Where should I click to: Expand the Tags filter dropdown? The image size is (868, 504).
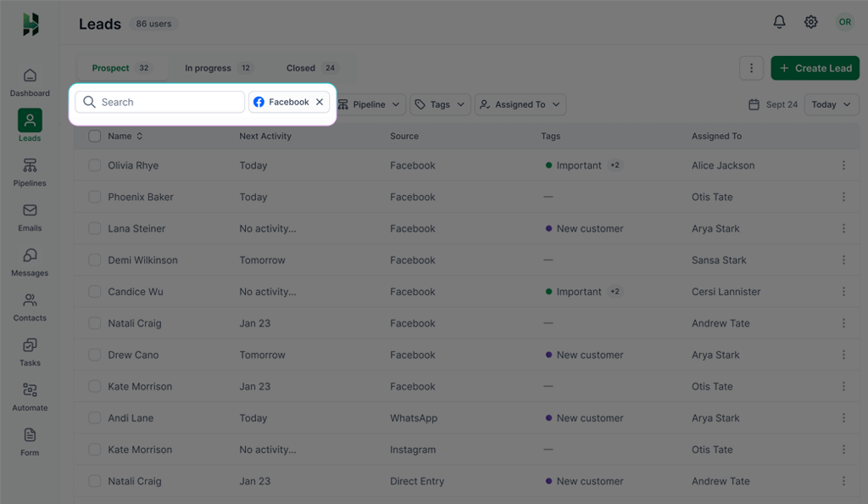440,104
